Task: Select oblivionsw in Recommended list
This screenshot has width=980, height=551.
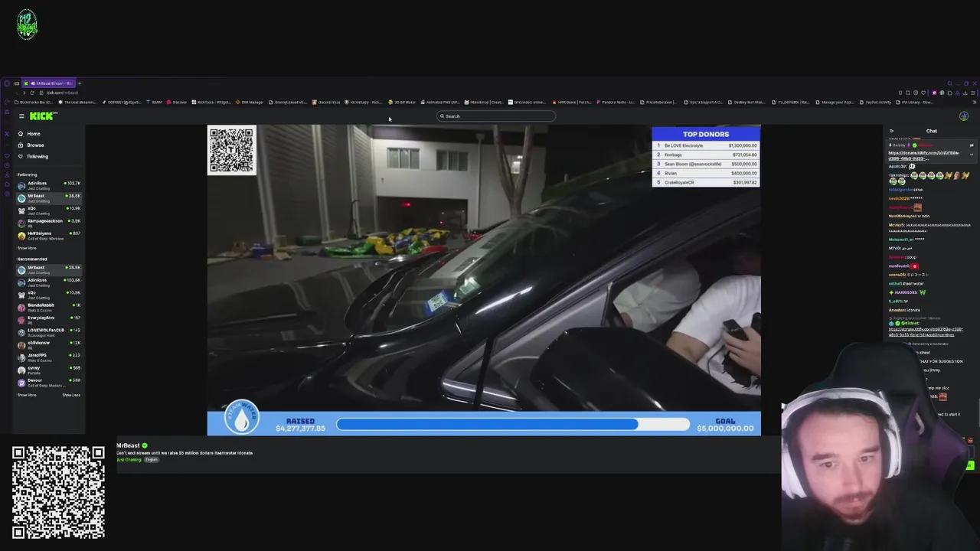Action: click(x=49, y=344)
